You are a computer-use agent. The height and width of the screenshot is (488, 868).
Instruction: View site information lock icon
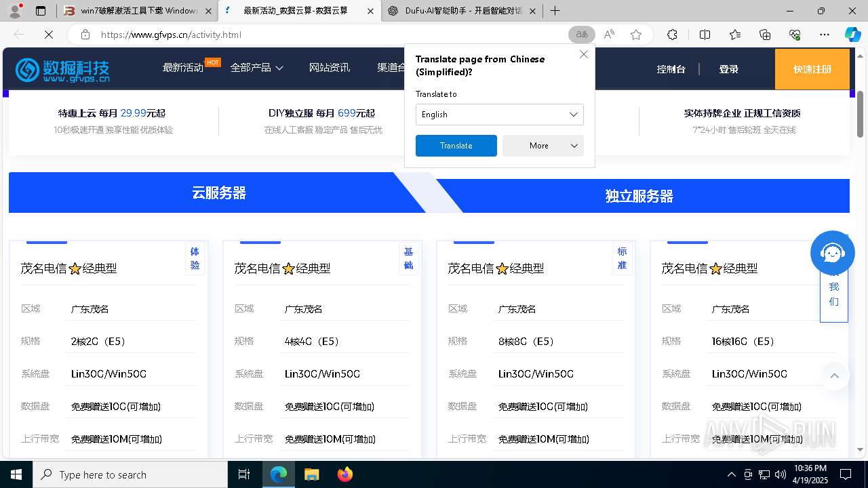85,35
